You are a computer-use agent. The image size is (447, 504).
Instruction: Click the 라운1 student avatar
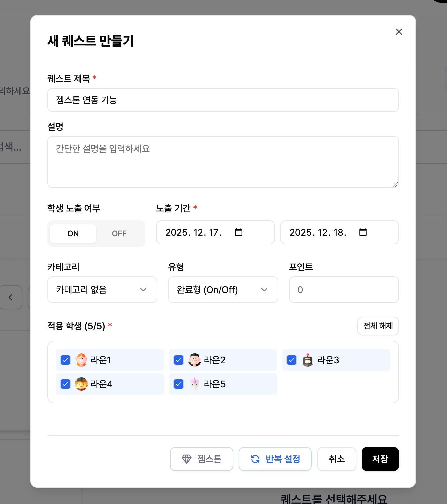tap(81, 360)
